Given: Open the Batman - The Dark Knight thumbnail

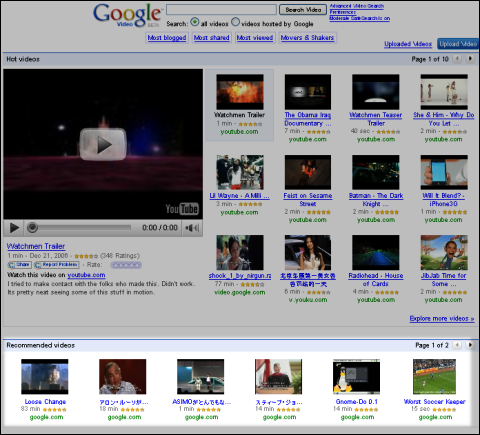Looking at the screenshot, I should coord(376,172).
